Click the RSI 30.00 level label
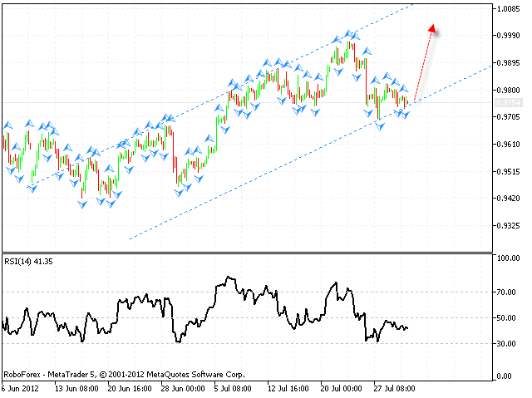 tap(506, 344)
